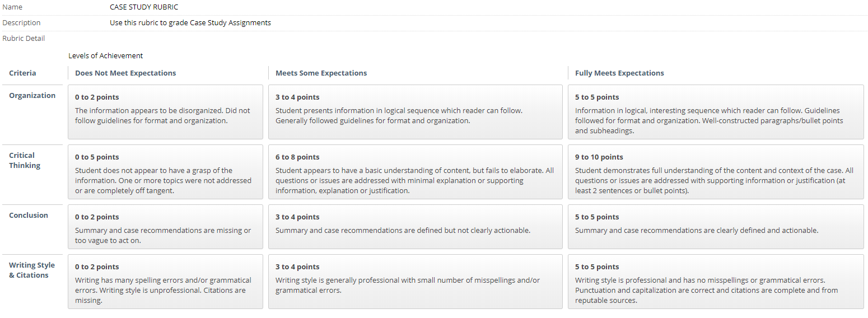Viewport: 868px width, 318px height.
Task: Select the Organization 0 to 2 points cell
Action: tap(165, 112)
